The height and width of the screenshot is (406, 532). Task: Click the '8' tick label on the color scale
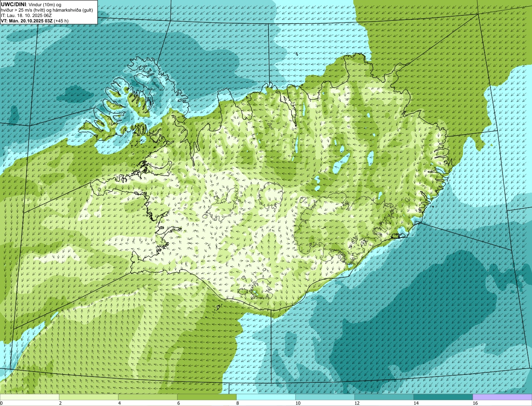pos(238,403)
